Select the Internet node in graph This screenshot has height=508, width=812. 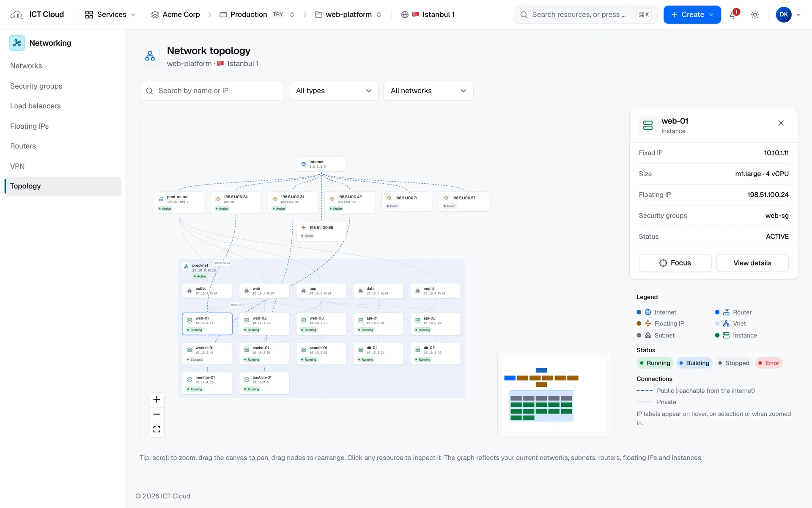pos(321,164)
